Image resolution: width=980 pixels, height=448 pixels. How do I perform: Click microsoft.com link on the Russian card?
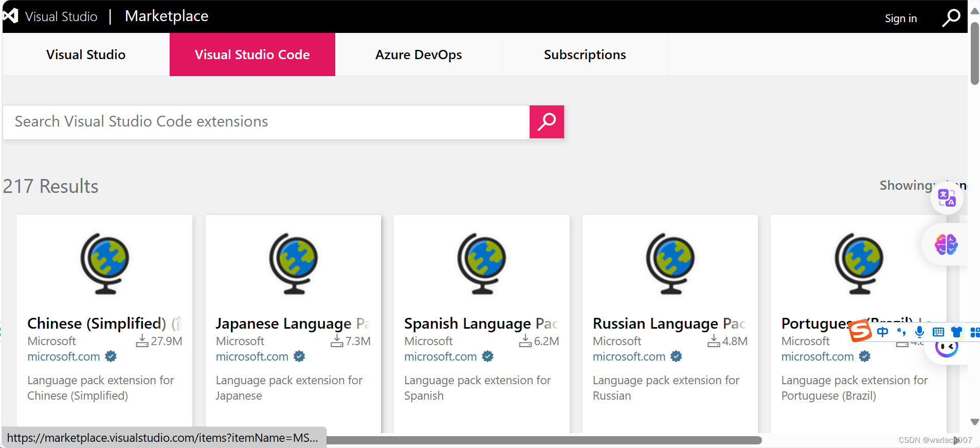tap(629, 356)
